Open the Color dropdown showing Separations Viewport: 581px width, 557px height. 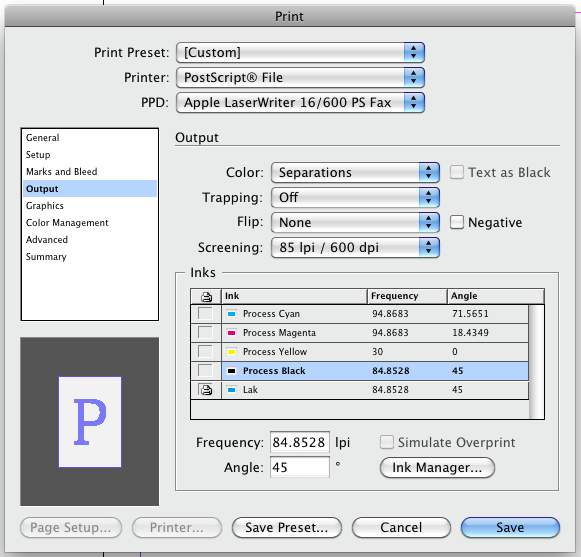coord(355,173)
